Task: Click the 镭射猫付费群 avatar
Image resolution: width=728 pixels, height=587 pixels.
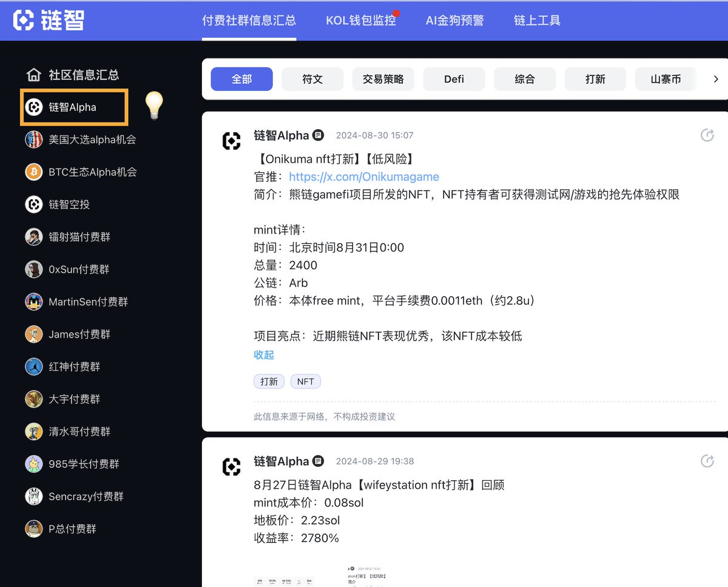Action: click(x=33, y=237)
